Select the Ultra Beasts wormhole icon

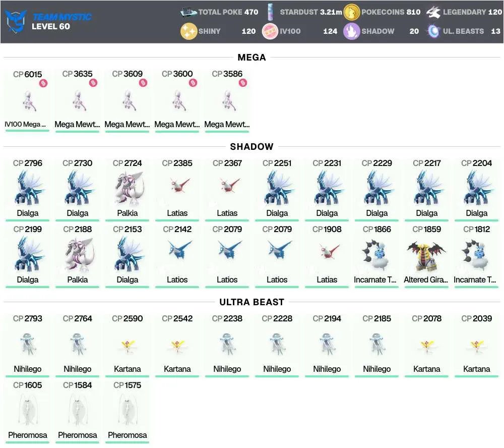pos(433,31)
